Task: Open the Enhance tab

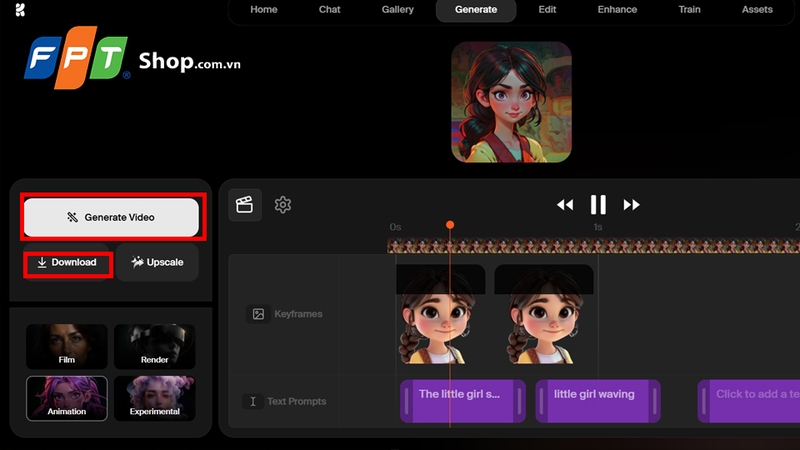Action: point(617,10)
